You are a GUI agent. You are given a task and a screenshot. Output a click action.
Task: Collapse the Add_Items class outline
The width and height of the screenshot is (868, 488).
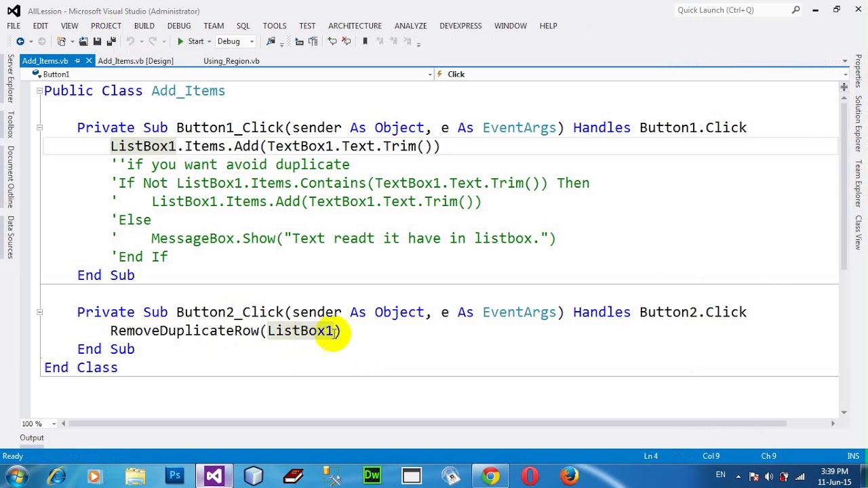click(39, 91)
